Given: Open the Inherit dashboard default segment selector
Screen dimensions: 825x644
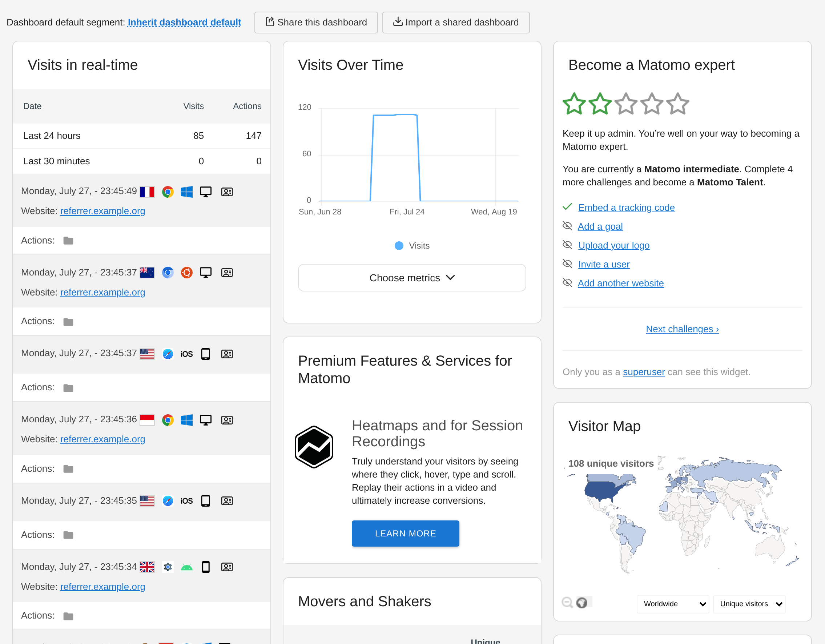Looking at the screenshot, I should 184,22.
